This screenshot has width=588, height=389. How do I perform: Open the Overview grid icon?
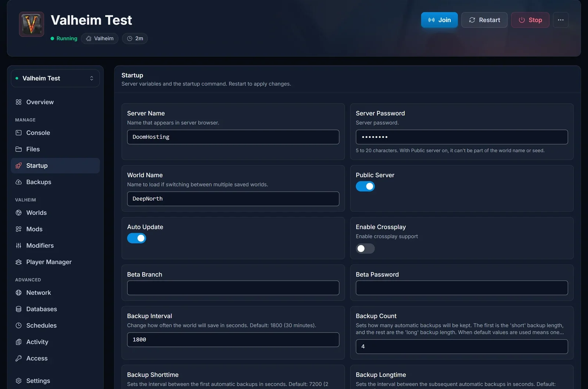(19, 102)
